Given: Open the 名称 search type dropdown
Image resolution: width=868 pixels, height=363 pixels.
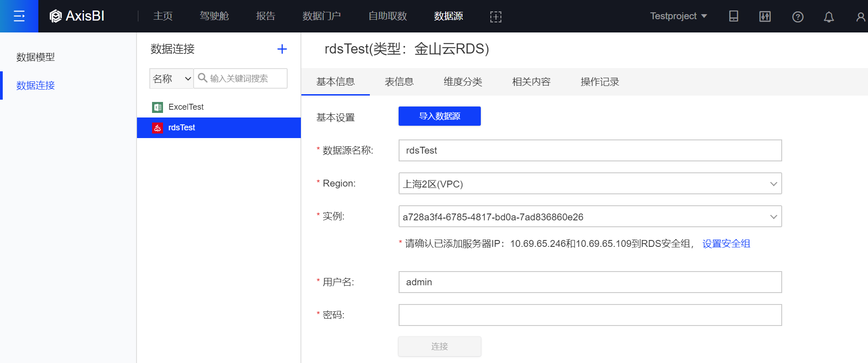Looking at the screenshot, I should [x=171, y=79].
